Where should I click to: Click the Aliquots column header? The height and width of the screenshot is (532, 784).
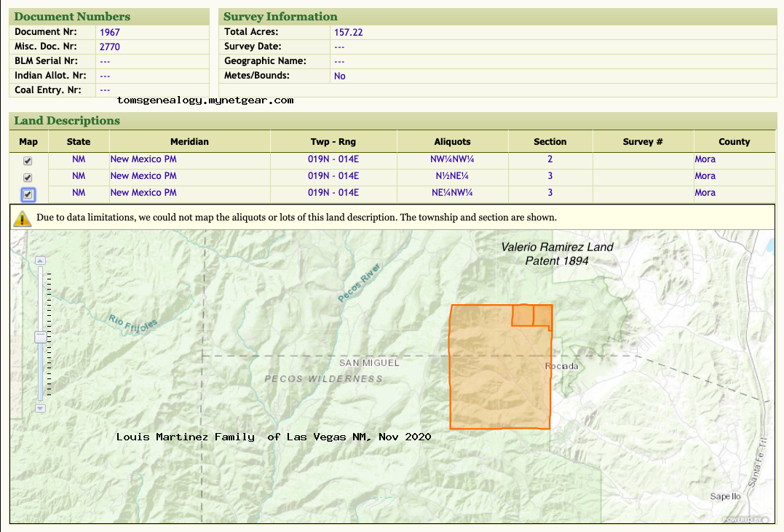click(452, 142)
